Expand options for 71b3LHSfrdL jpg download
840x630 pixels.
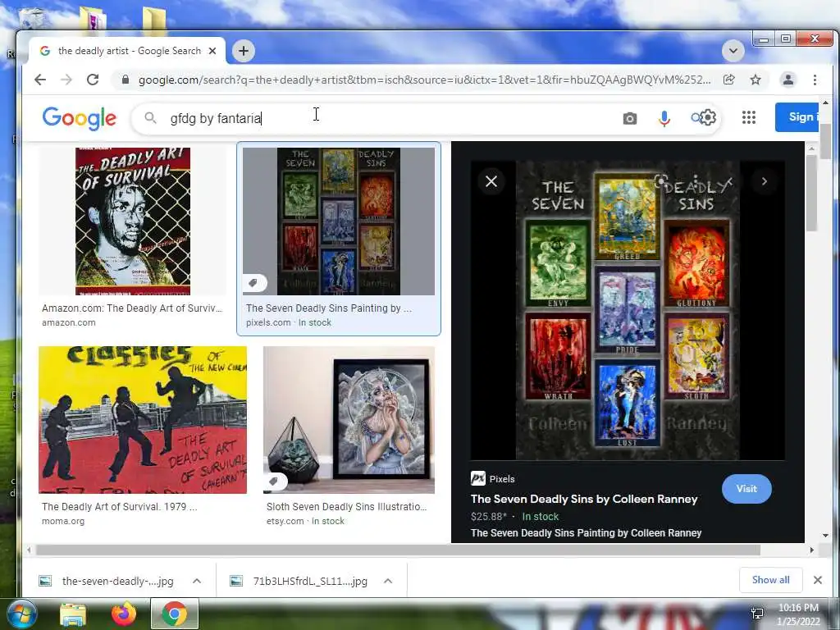388,581
